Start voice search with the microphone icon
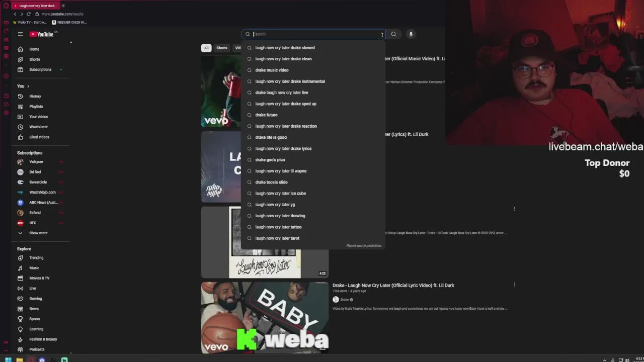This screenshot has width=644, height=362. click(x=411, y=34)
